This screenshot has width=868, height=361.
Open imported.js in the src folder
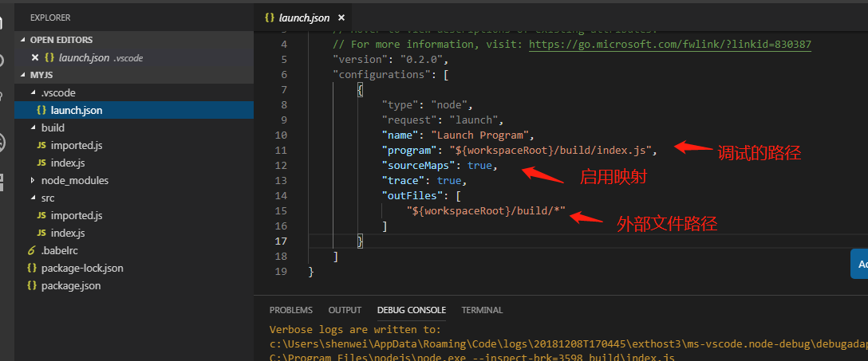pyautogui.click(x=134, y=216)
